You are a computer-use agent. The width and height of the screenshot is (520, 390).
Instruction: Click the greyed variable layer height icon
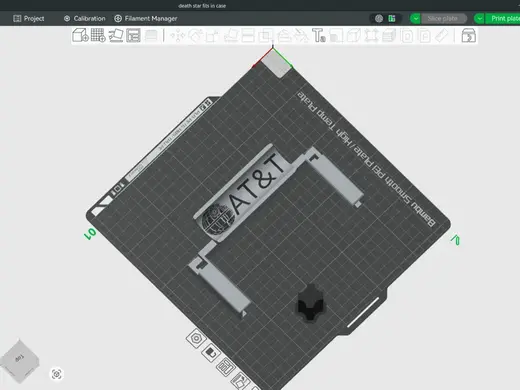151,35
